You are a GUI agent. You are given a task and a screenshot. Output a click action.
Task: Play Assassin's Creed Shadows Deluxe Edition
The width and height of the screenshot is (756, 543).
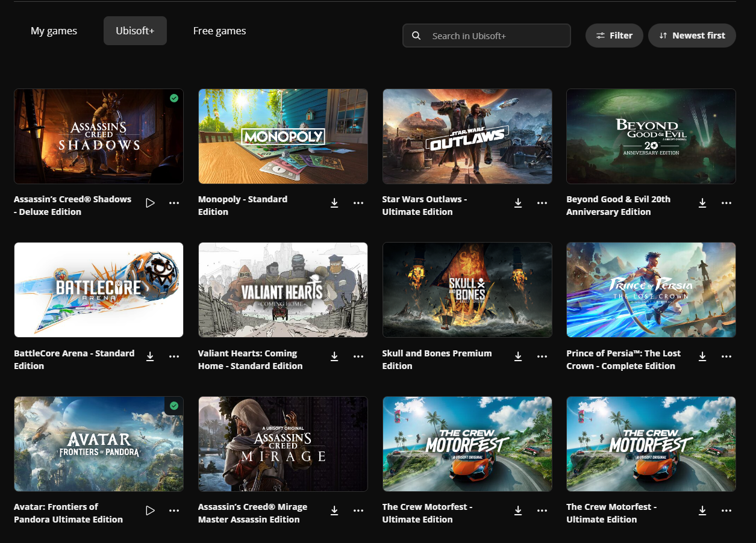[x=150, y=203]
